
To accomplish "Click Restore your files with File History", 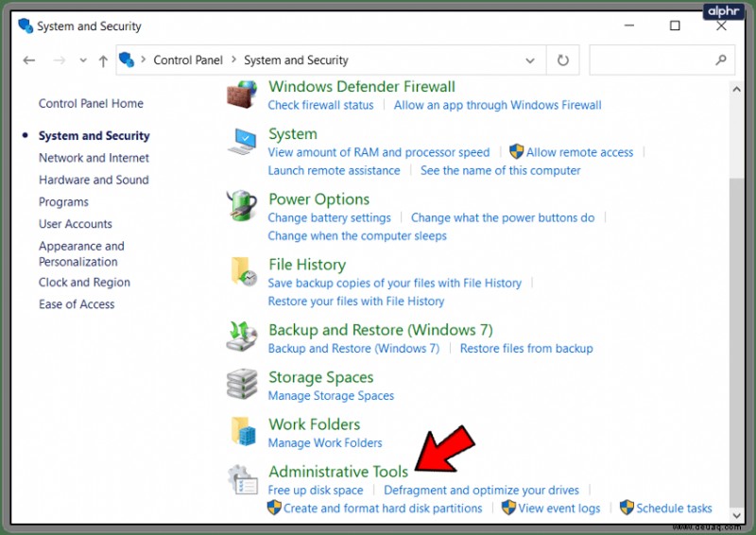I will point(356,302).
